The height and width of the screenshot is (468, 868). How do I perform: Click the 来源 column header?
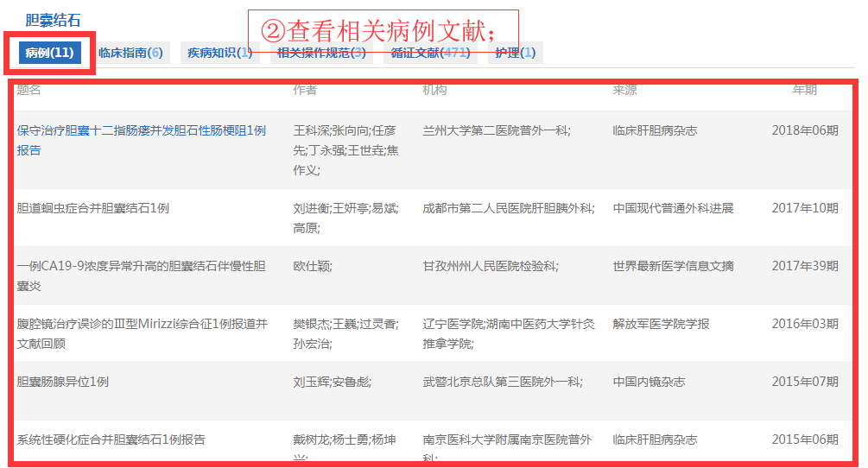tap(624, 90)
